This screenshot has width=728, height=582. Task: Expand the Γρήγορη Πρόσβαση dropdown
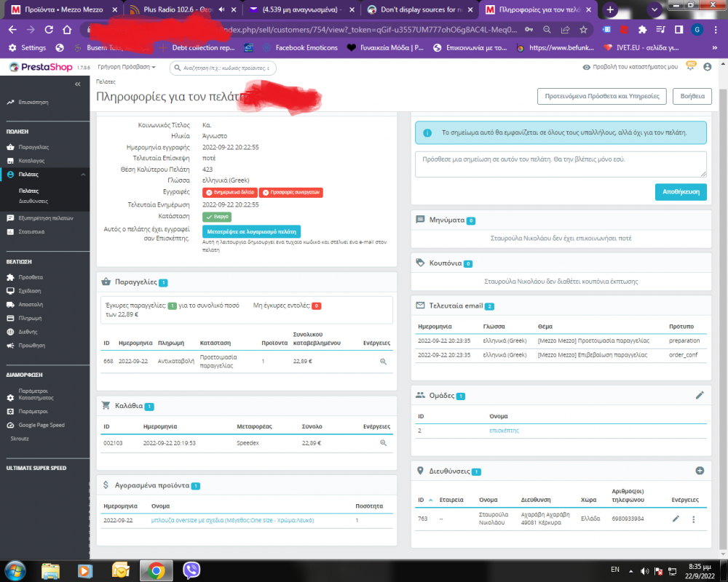[126, 67]
